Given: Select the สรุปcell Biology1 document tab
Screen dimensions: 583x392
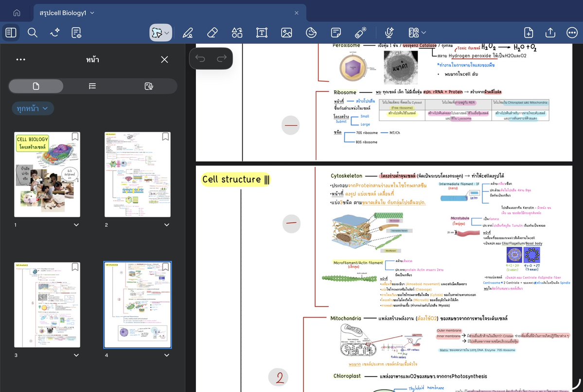Looking at the screenshot, I should (x=170, y=13).
